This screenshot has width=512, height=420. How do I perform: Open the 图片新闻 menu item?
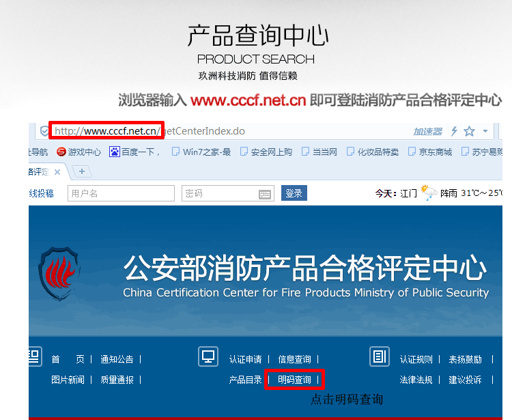(x=68, y=380)
